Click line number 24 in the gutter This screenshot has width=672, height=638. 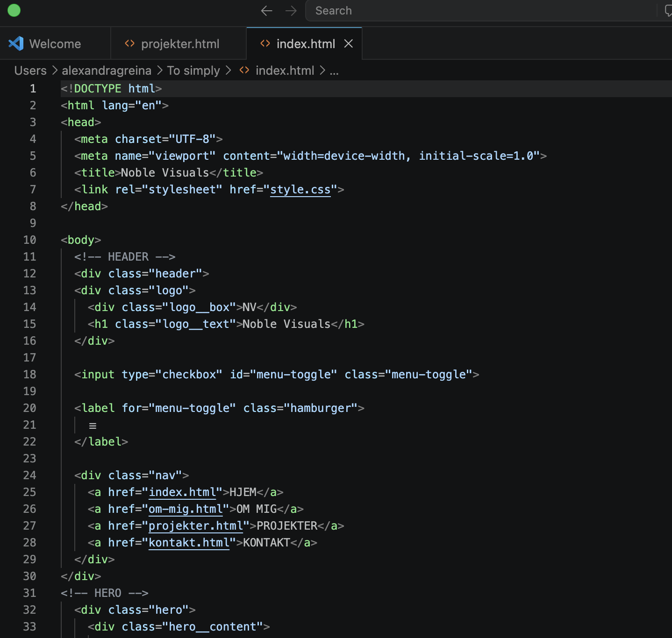pyautogui.click(x=29, y=475)
